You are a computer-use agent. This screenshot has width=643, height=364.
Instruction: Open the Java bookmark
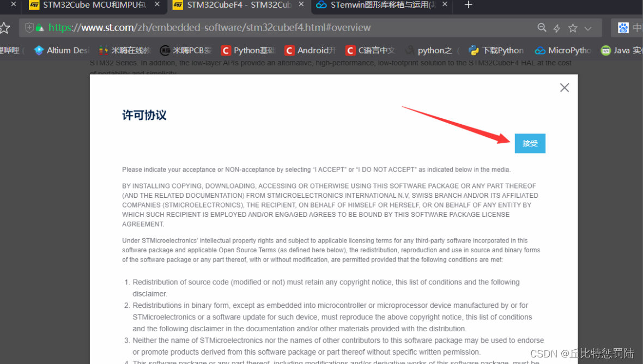point(622,51)
